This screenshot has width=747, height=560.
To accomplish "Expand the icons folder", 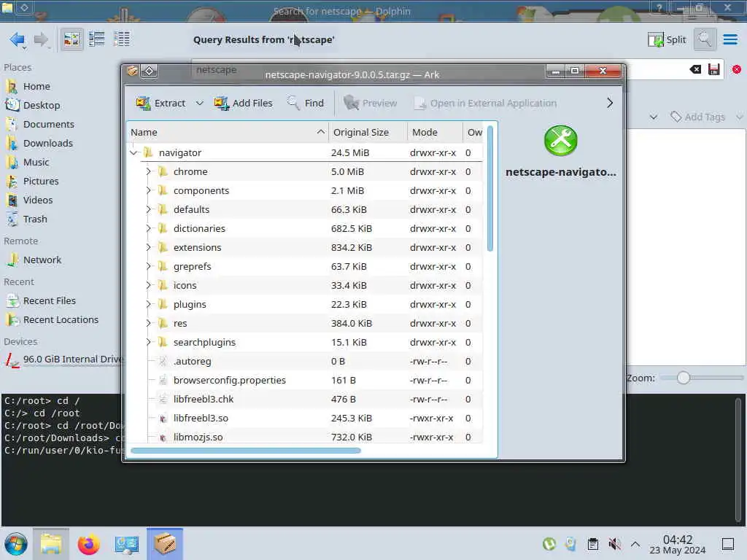I will pyautogui.click(x=148, y=285).
